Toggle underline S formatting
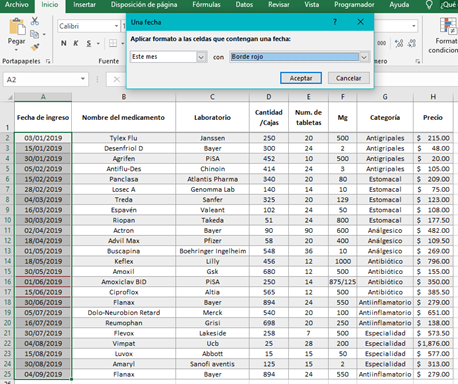The image size is (458, 384). point(89,43)
